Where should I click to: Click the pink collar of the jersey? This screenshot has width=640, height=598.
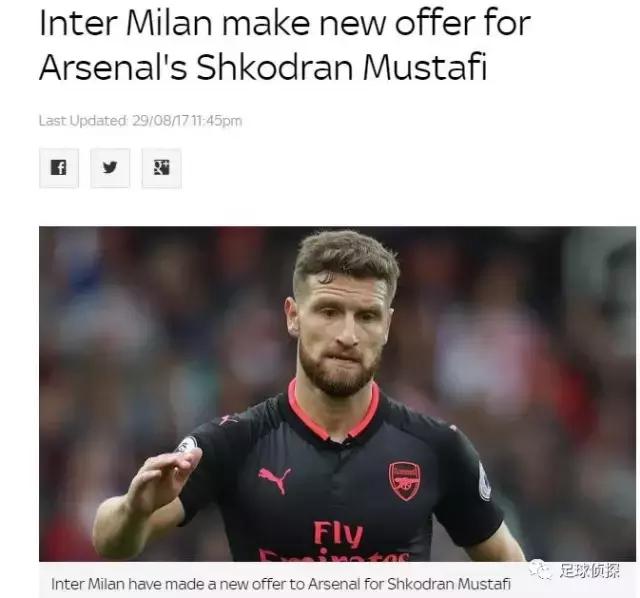(333, 411)
